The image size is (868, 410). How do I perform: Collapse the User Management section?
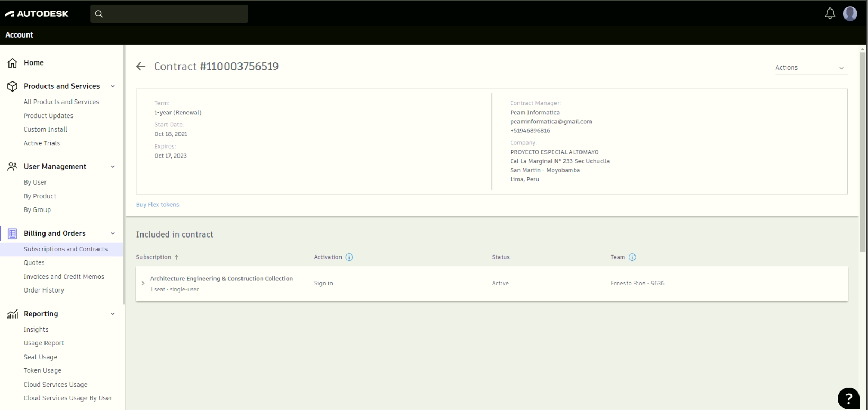pyautogui.click(x=112, y=167)
